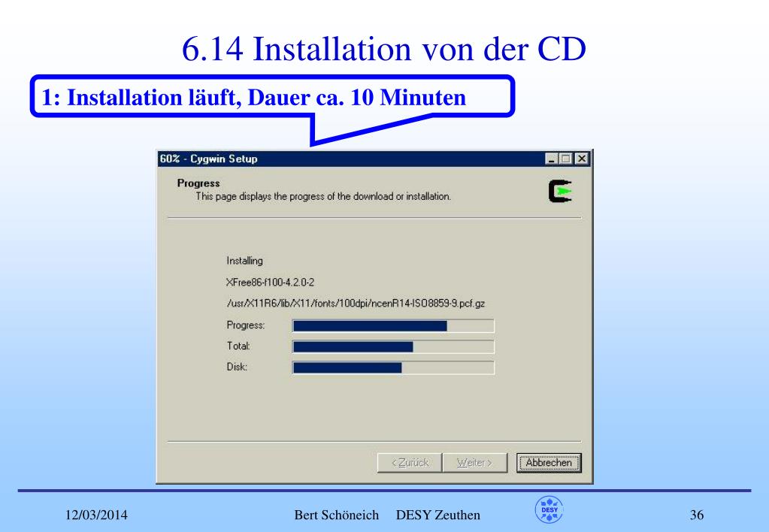Click the date 12/03/2014 in footer
769x532 pixels.
(96, 515)
